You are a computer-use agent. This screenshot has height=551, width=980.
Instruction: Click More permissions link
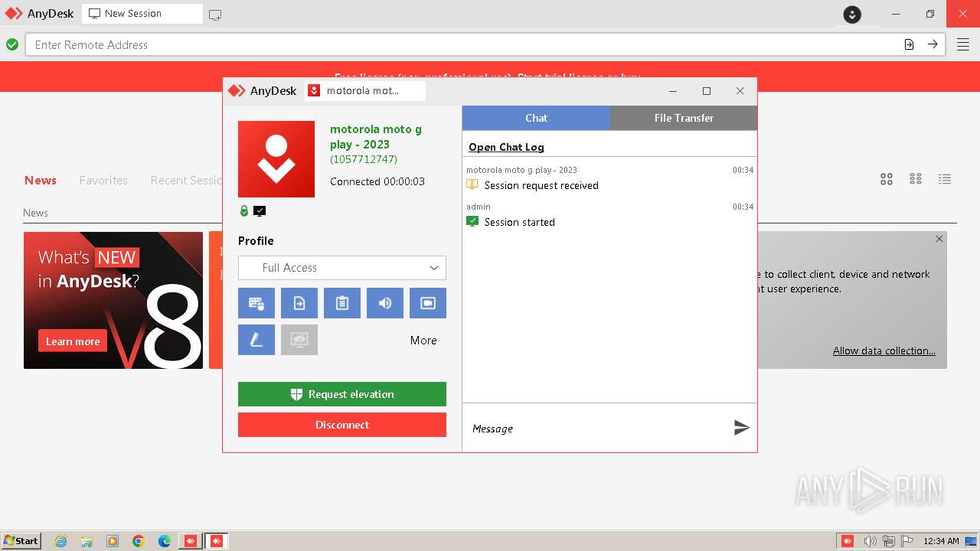pyautogui.click(x=423, y=341)
